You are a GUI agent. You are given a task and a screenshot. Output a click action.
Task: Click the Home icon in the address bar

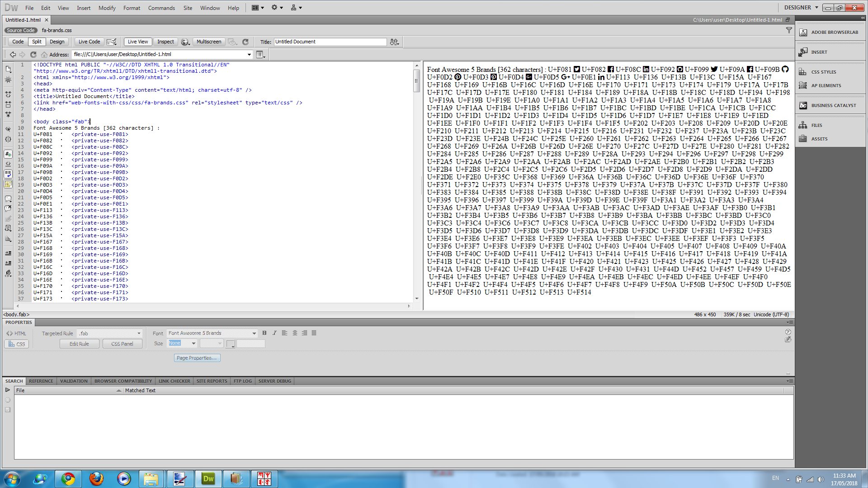[44, 54]
